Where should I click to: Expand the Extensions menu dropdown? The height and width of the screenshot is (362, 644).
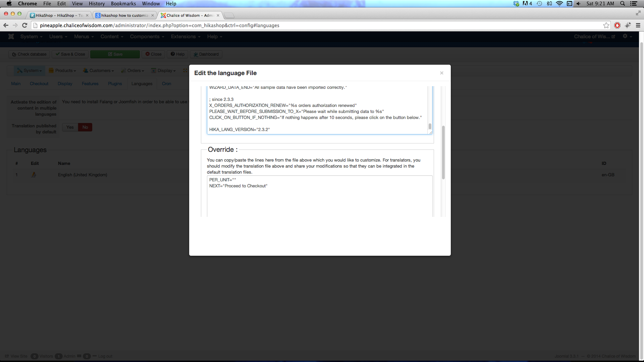click(x=185, y=37)
